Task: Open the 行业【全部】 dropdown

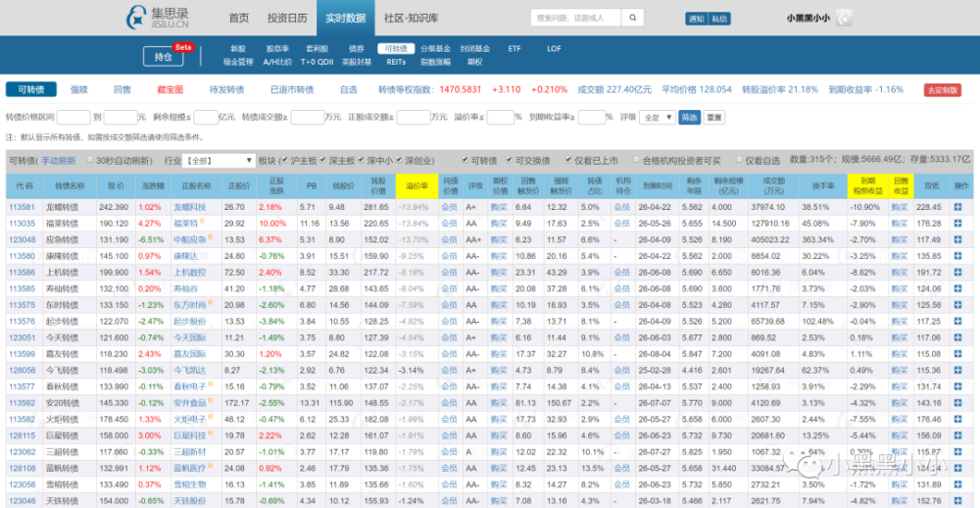Action: (219, 161)
